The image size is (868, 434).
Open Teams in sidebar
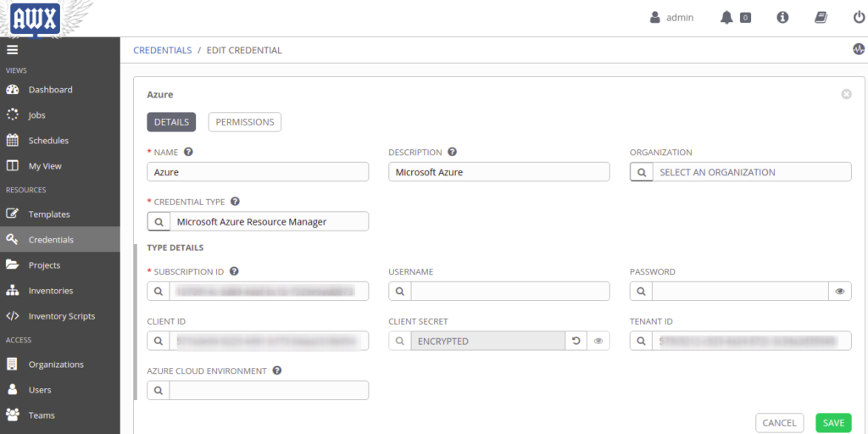pos(60,415)
